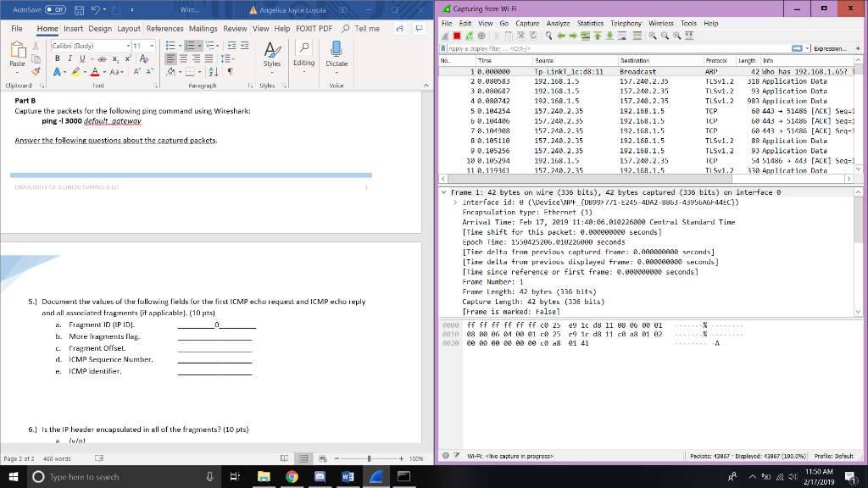Image resolution: width=868 pixels, height=488 pixels.
Task: Click the Clear All Formatting icon
Action: (x=144, y=58)
